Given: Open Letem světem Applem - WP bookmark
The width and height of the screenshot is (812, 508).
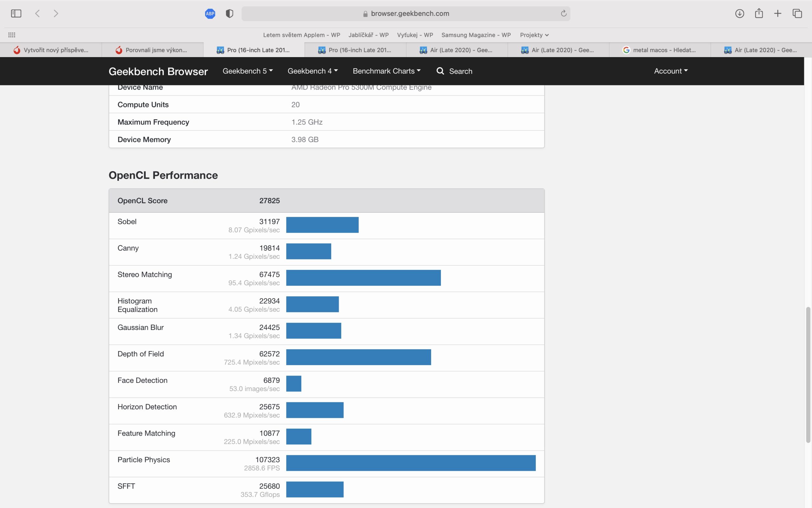Looking at the screenshot, I should [x=301, y=35].
